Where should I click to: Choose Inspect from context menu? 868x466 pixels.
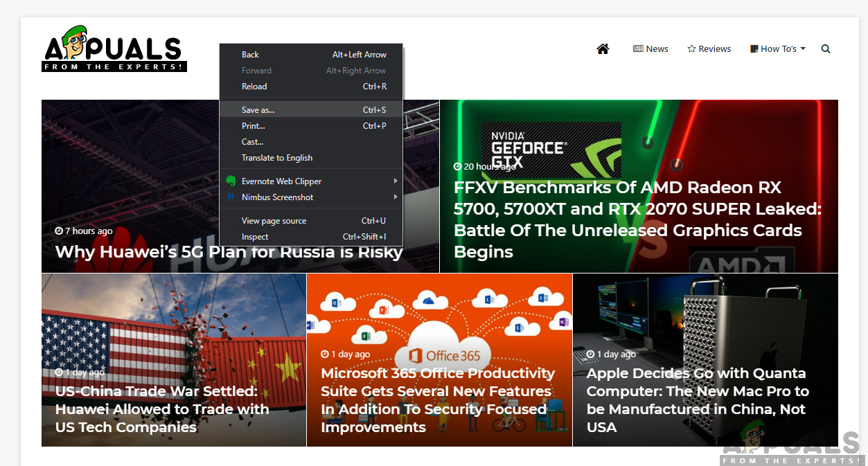[255, 237]
